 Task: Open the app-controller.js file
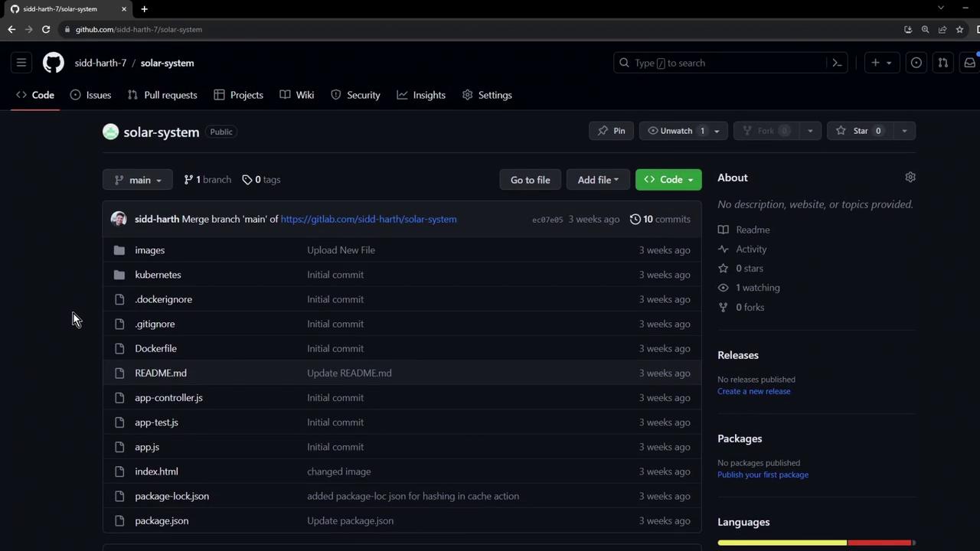click(x=169, y=398)
